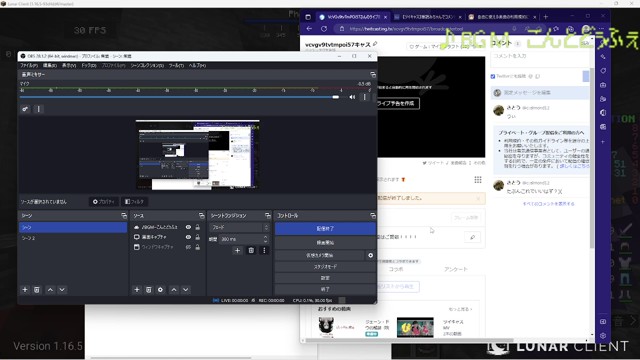Viewport: 640px width, 360px height.
Task: Open mic channel three-dot options menu
Action: point(364,97)
